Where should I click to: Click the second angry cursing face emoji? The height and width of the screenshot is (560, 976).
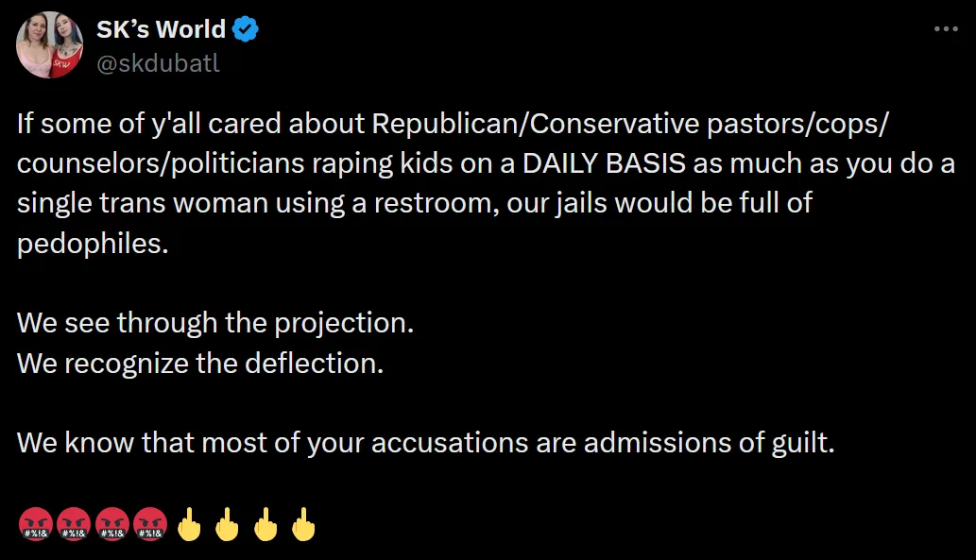74,524
